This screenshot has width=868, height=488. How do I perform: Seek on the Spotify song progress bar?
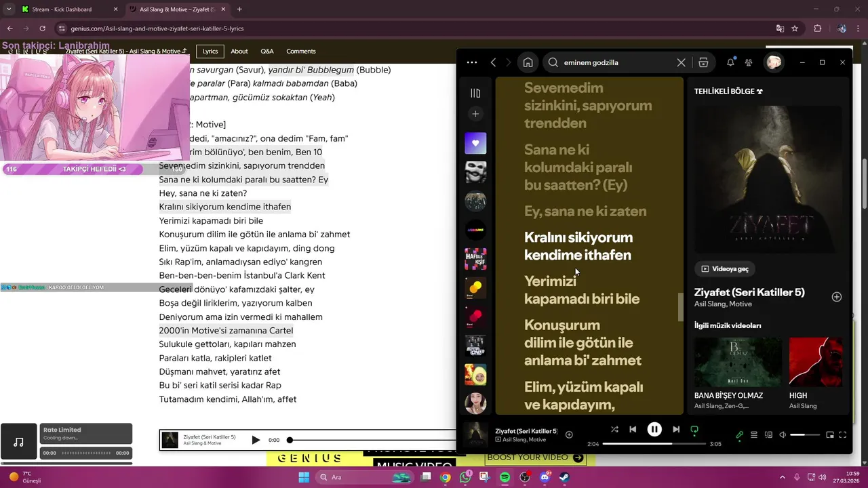654,444
